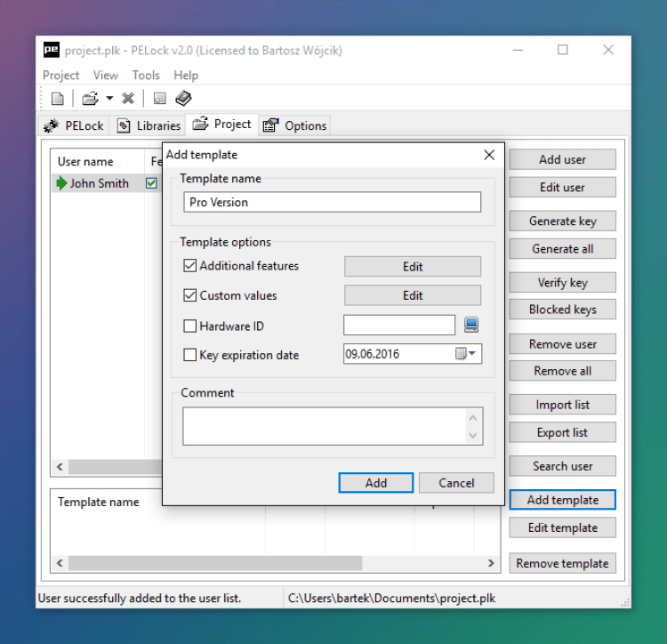
Task: Select the Project tab
Action: point(221,125)
